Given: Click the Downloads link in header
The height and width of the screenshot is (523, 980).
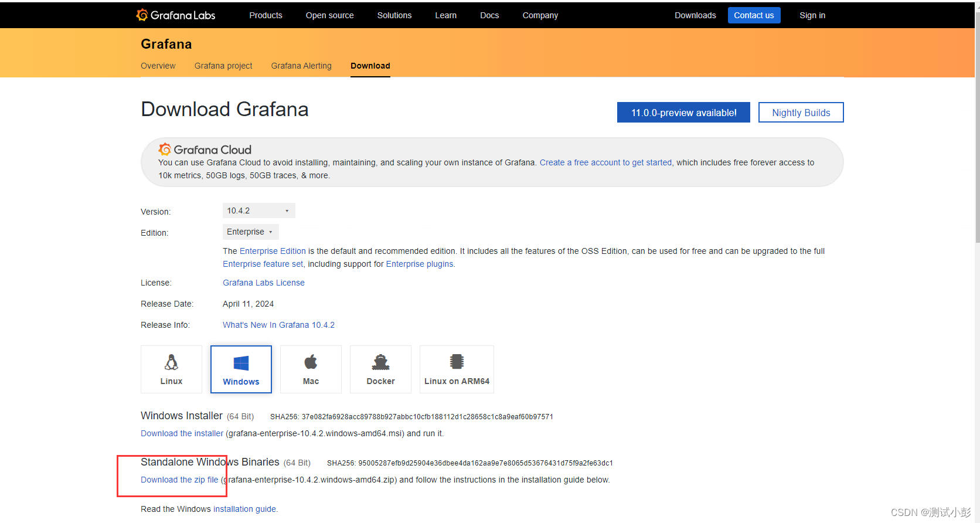Looking at the screenshot, I should [695, 15].
